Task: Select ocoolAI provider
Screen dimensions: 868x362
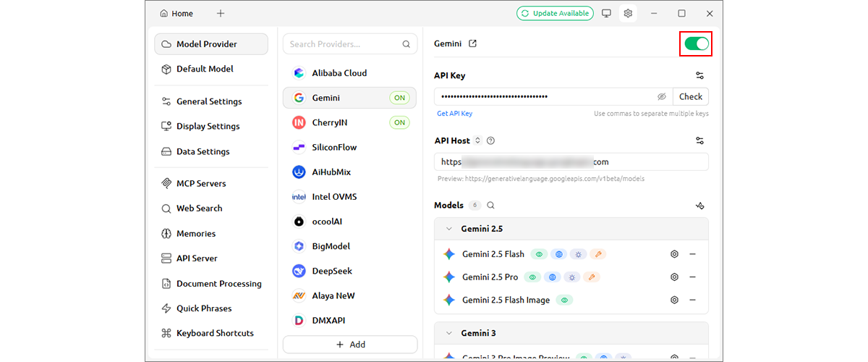Action: (x=349, y=222)
